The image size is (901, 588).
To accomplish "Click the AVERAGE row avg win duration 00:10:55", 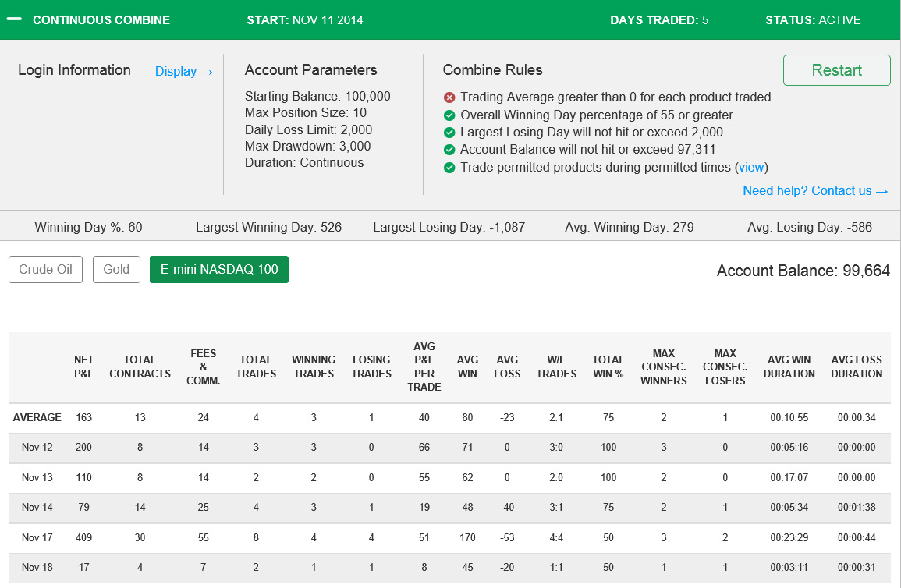I will click(x=789, y=417).
